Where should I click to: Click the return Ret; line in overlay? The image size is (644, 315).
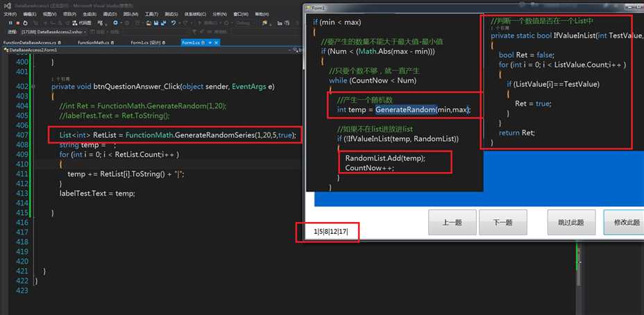point(517,133)
